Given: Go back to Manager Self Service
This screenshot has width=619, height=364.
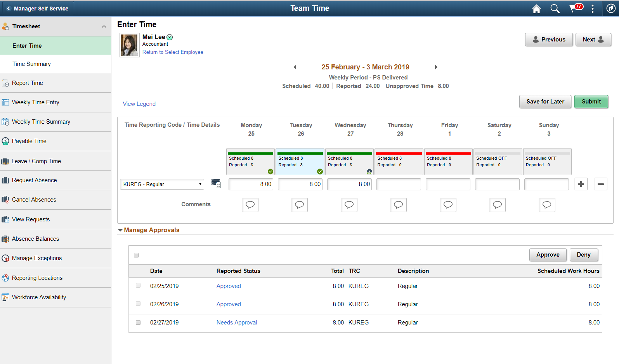Looking at the screenshot, I should pos(37,9).
